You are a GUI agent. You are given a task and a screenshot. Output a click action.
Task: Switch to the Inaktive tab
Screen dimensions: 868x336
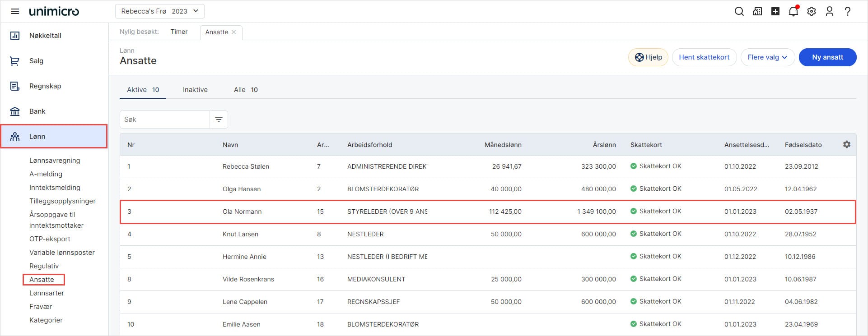coord(195,90)
